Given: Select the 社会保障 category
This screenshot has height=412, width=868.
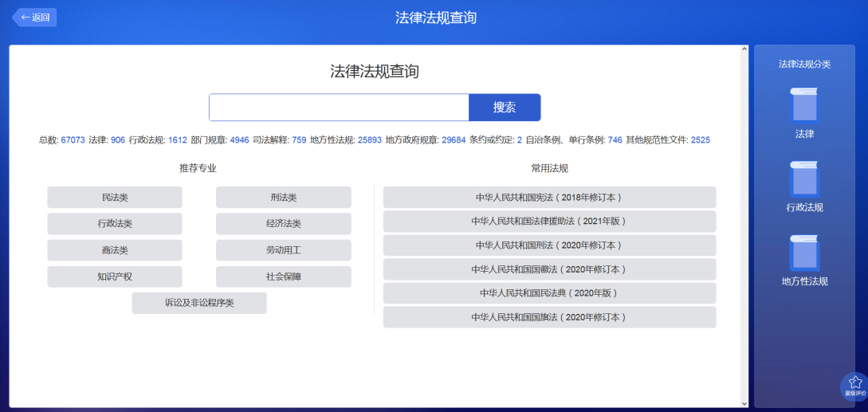Looking at the screenshot, I should (284, 277).
